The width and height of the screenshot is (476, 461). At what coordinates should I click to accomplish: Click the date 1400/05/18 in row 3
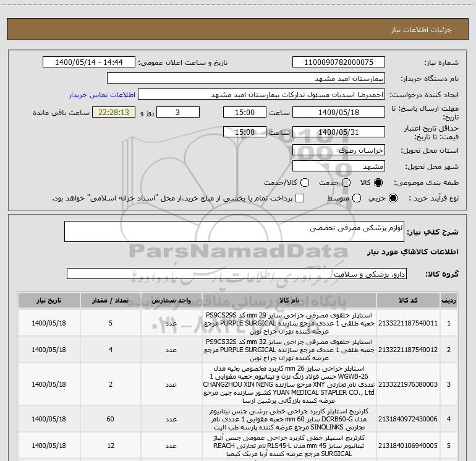(49, 384)
